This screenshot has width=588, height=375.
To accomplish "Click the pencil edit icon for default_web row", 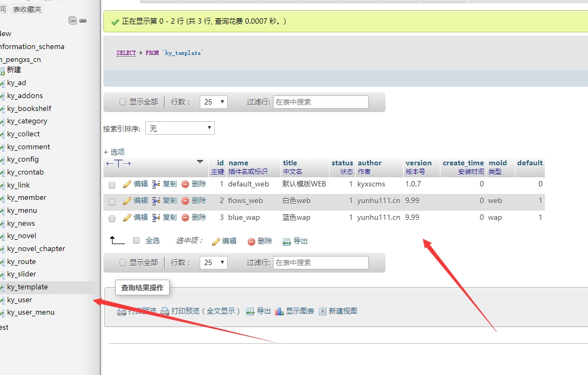I will (x=127, y=184).
